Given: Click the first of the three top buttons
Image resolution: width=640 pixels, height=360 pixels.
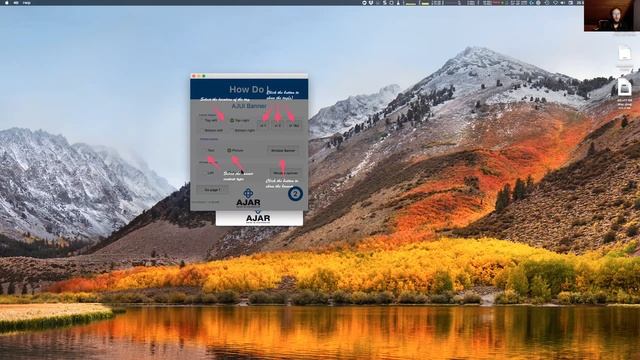Looking at the screenshot, I should pyautogui.click(x=264, y=125).
